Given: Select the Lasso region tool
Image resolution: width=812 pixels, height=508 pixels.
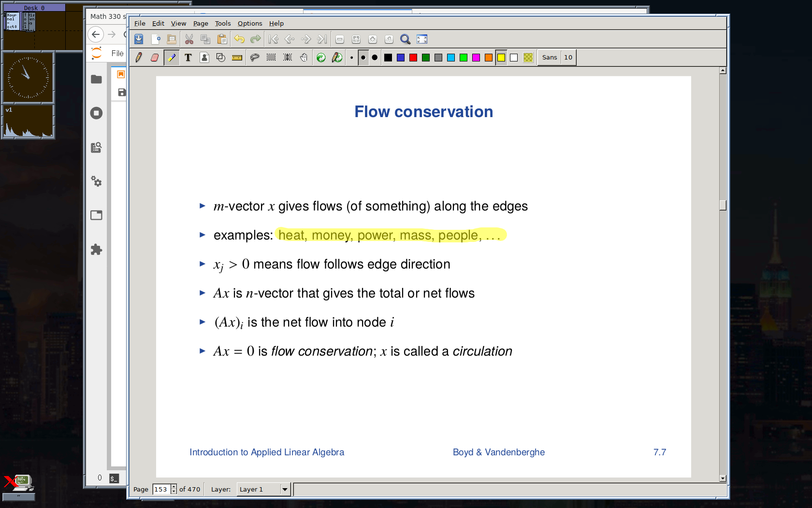Looking at the screenshot, I should coord(254,58).
